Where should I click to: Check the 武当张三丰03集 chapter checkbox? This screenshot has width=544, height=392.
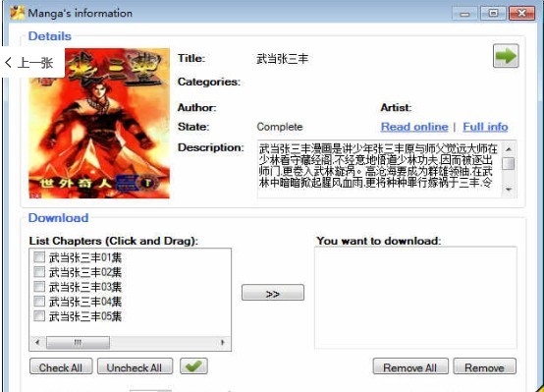pos(39,287)
